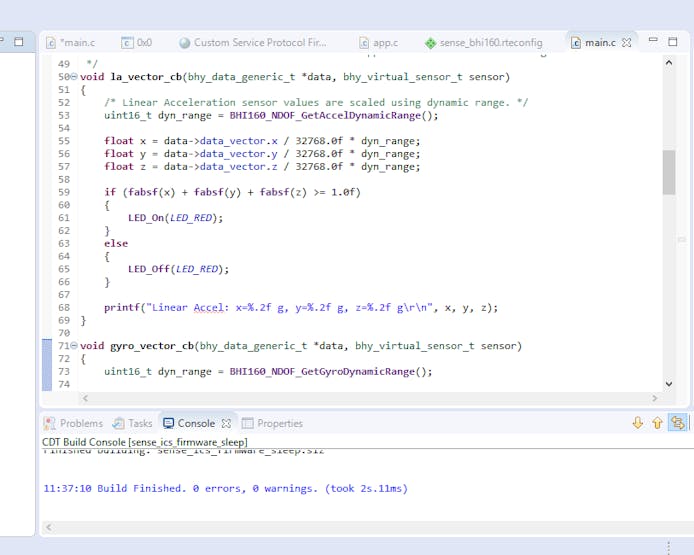
Task: Click the Console view tab icon
Action: [x=169, y=423]
